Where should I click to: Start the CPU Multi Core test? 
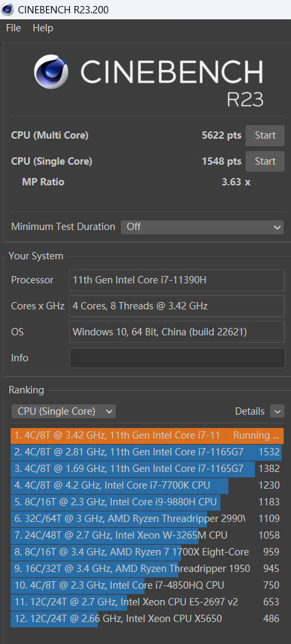(265, 135)
